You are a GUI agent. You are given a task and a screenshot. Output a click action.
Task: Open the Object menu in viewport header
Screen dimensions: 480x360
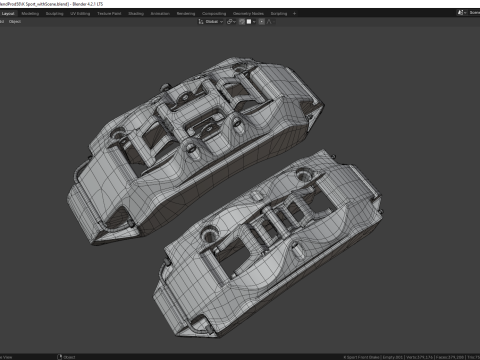(x=15, y=22)
